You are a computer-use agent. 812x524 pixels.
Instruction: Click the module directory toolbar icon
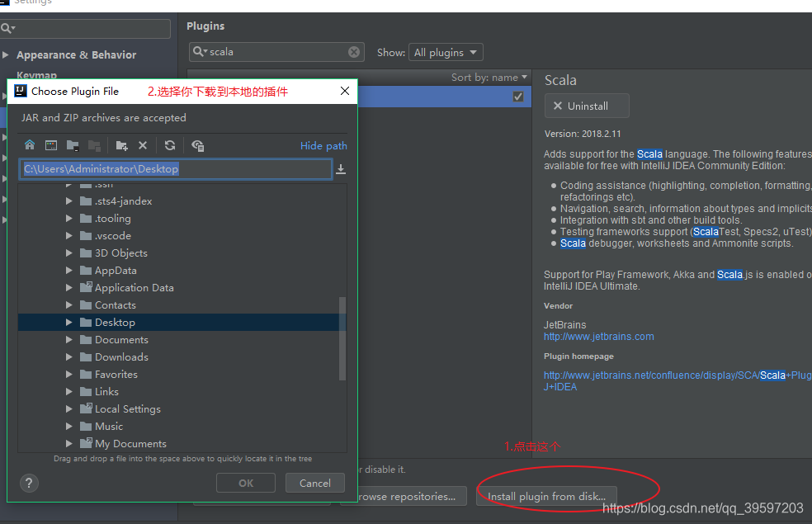point(94,145)
